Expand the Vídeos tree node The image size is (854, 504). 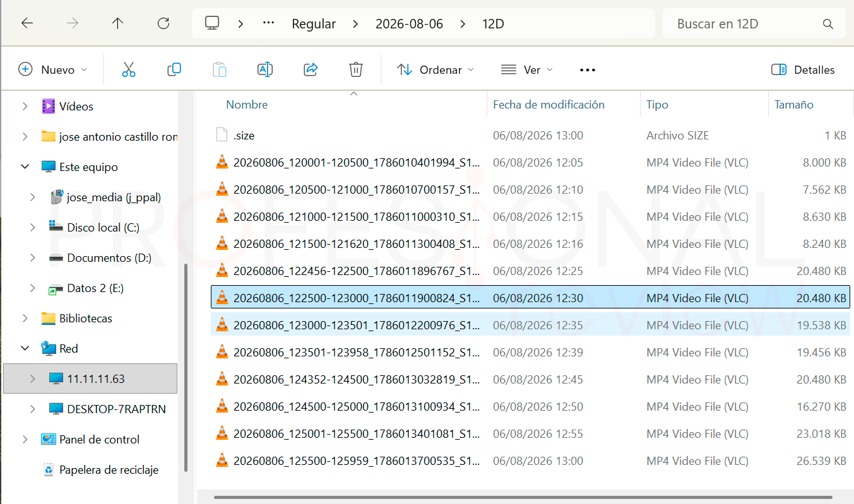pos(25,106)
